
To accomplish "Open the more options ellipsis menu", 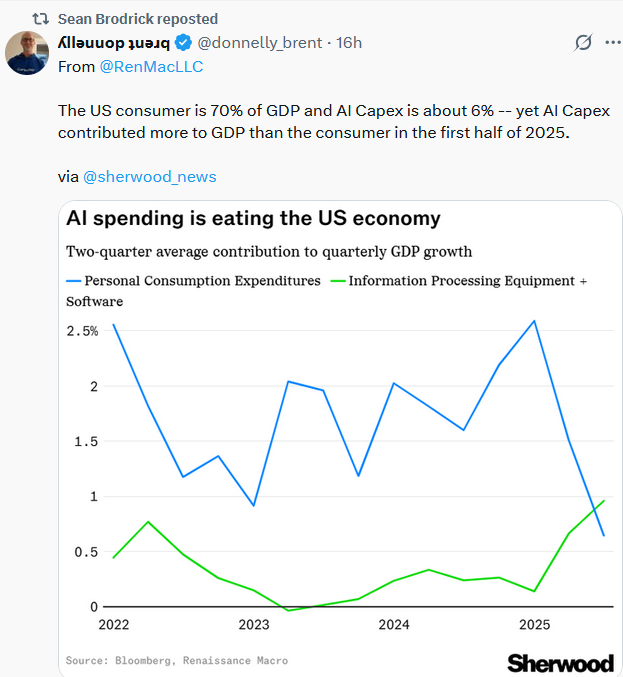I will (x=613, y=42).
